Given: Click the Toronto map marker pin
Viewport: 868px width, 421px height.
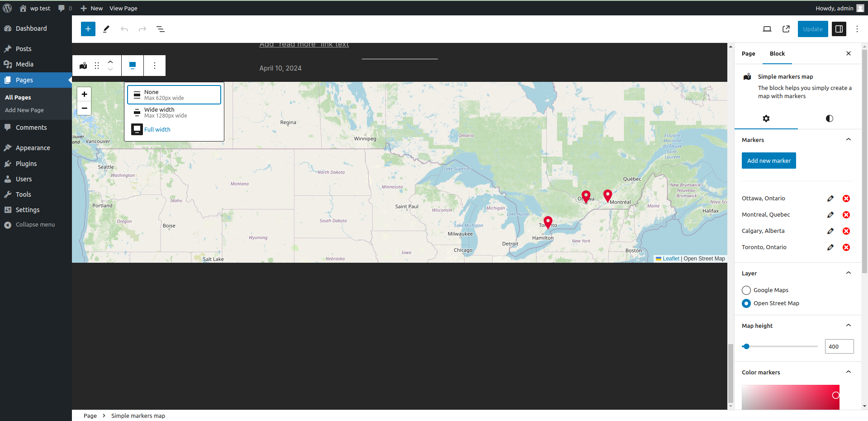Looking at the screenshot, I should [548, 222].
